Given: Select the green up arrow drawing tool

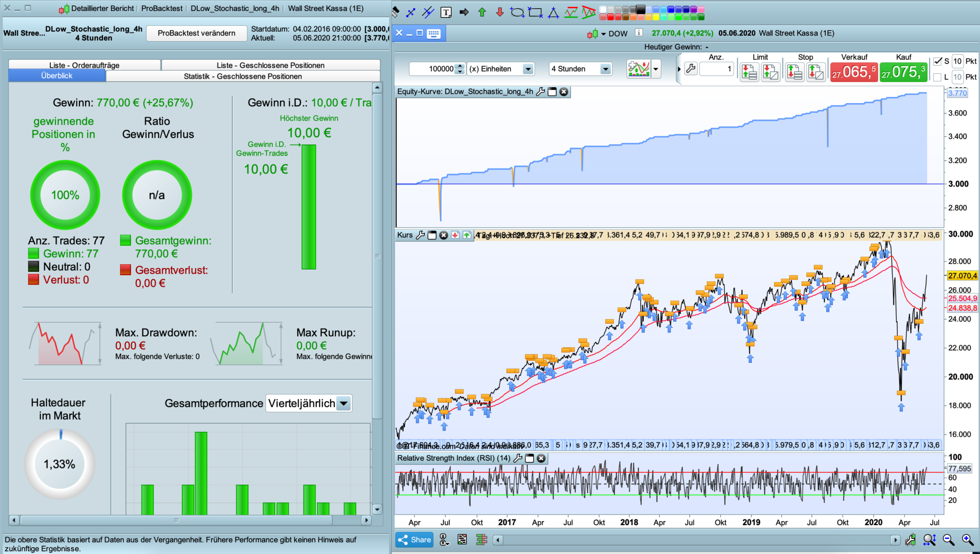Looking at the screenshot, I should [482, 12].
